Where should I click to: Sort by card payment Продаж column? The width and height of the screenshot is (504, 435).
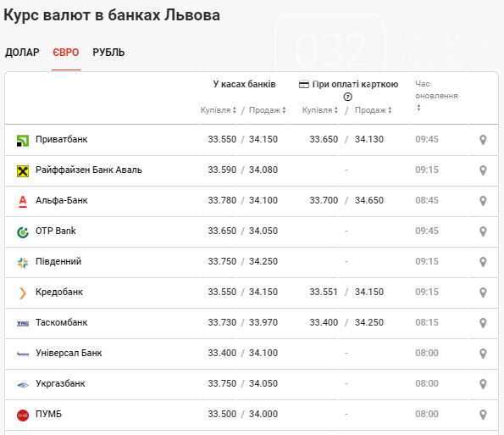coord(374,110)
